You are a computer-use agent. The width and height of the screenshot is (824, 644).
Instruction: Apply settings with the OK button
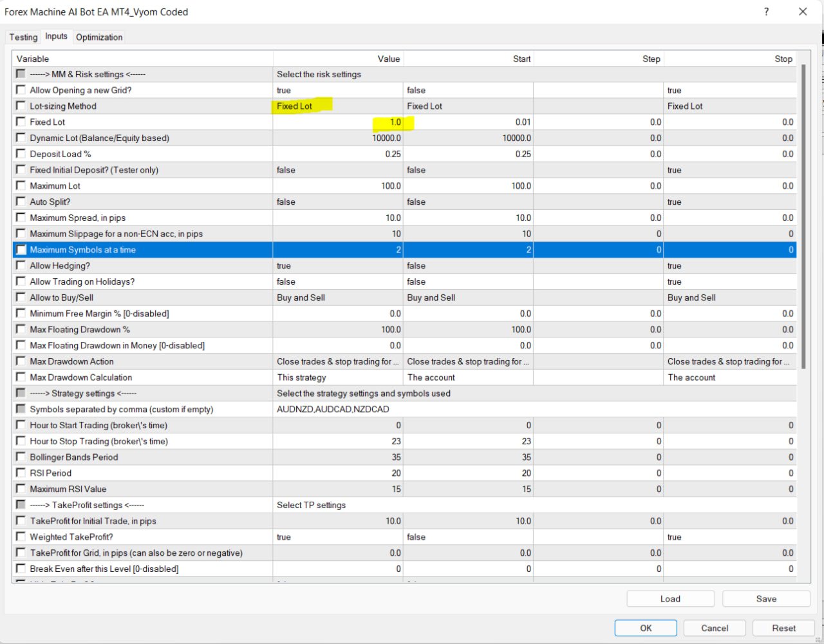(x=645, y=628)
